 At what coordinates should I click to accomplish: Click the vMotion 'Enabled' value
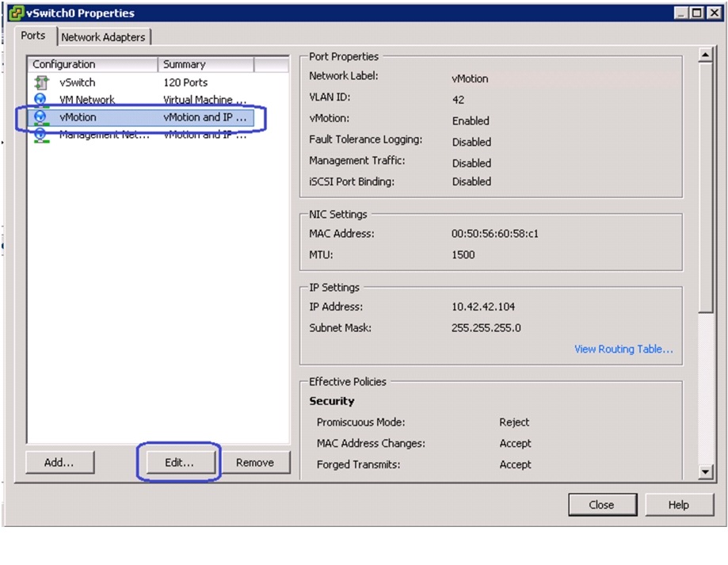coord(471,121)
